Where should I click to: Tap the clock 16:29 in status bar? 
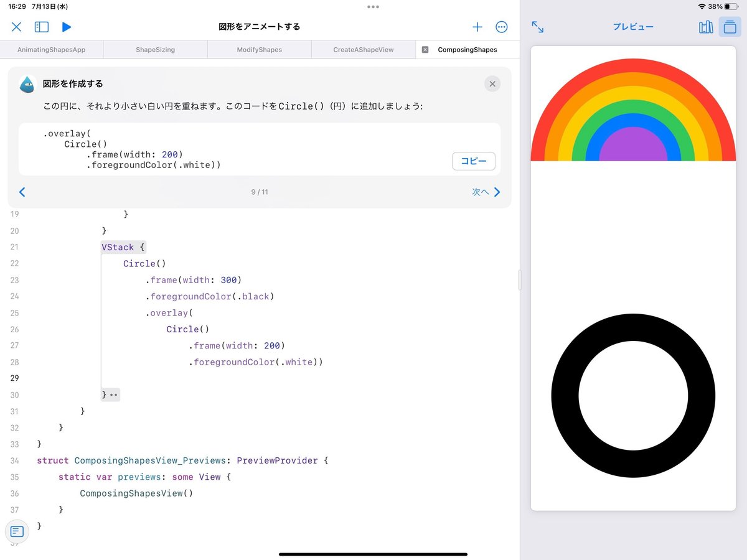pyautogui.click(x=17, y=6)
